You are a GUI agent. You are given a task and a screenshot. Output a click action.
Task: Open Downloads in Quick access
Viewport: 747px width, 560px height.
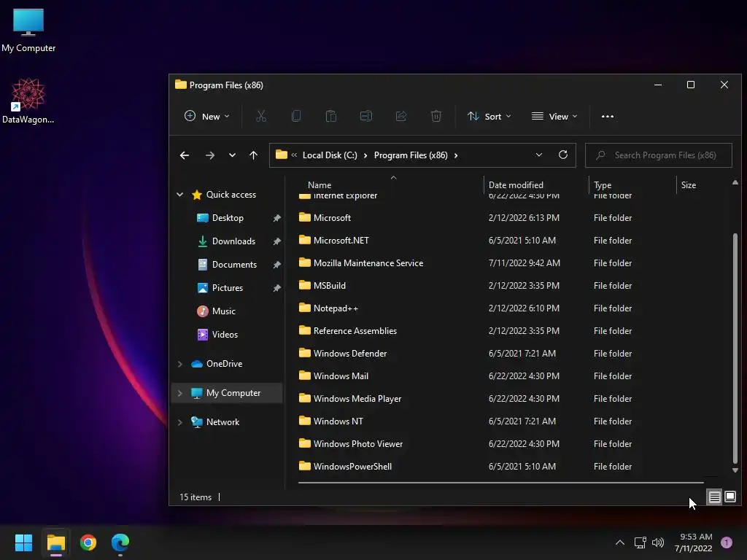click(233, 241)
